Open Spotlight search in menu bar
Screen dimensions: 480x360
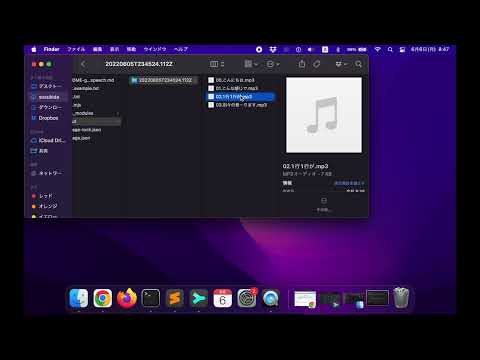click(390, 49)
